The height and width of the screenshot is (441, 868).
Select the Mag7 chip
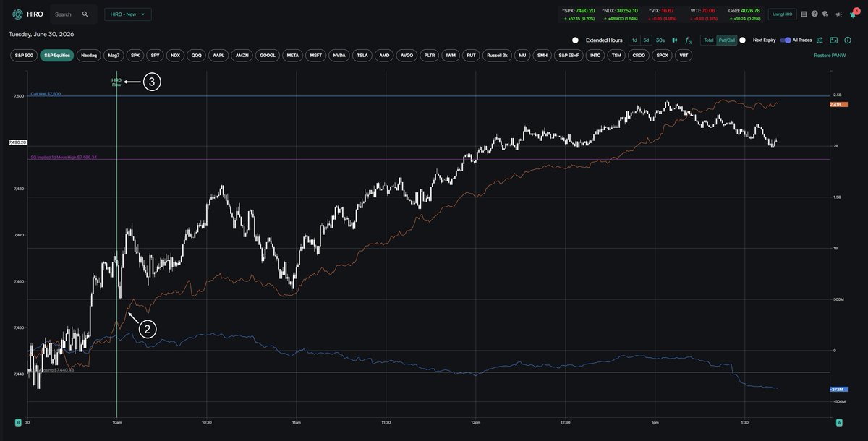click(114, 55)
